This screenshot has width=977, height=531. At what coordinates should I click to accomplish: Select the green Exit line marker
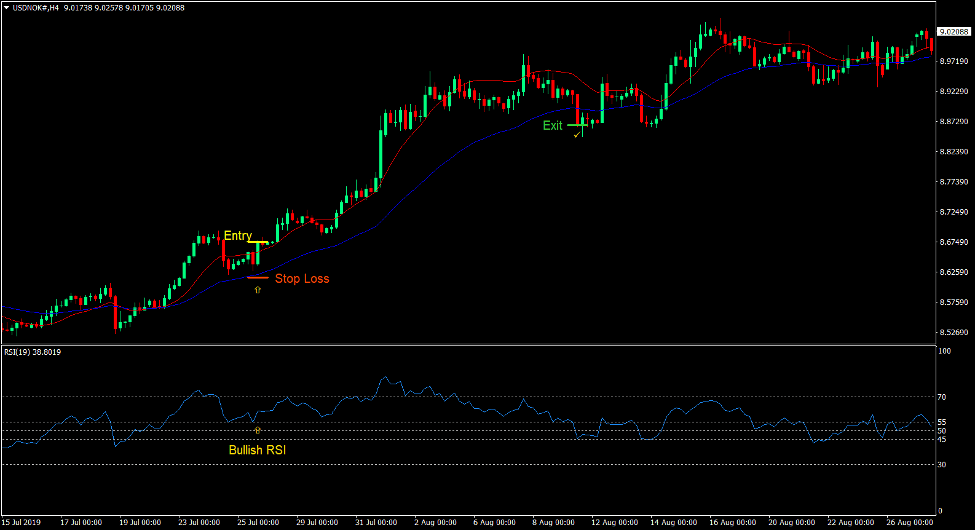[x=578, y=126]
